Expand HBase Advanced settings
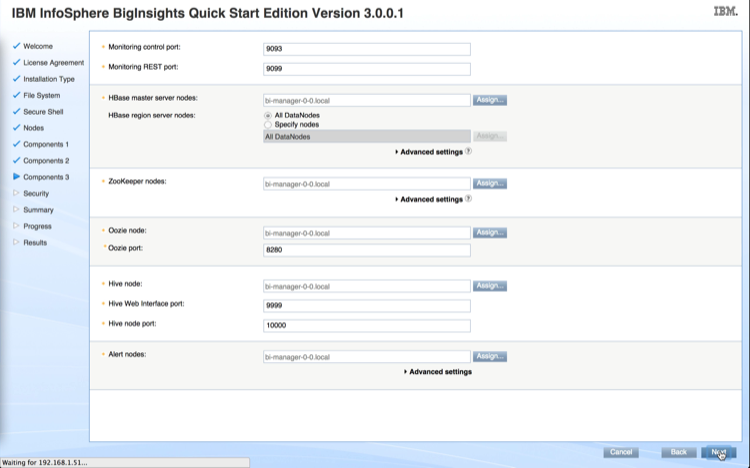 429,152
